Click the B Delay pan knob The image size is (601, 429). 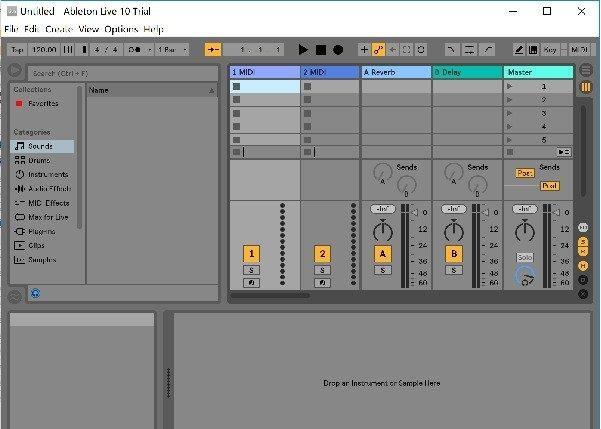tap(454, 231)
